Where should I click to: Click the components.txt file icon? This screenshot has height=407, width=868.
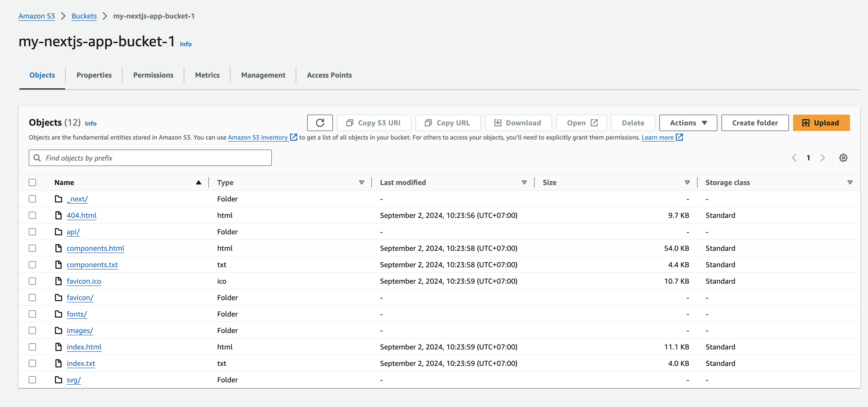(x=59, y=265)
